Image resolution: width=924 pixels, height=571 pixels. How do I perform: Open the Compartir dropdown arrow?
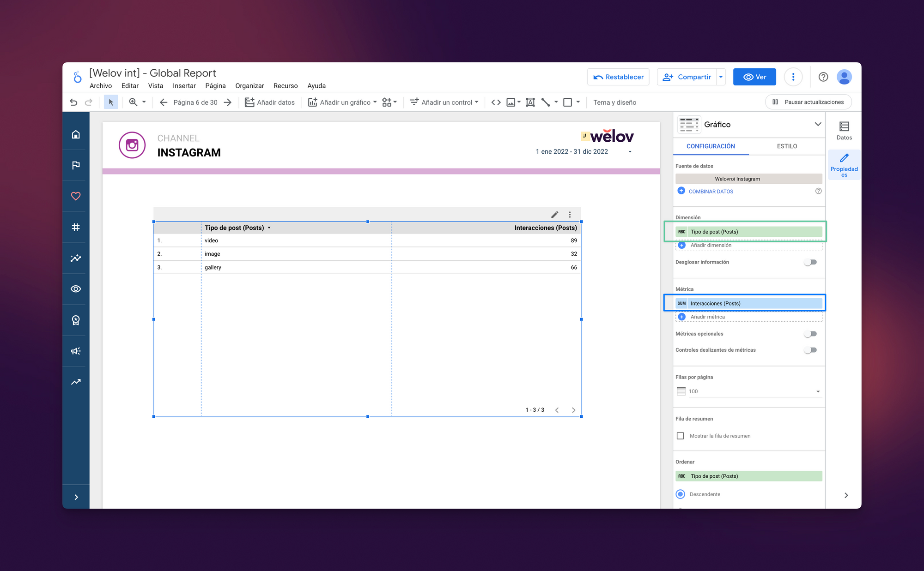tap(721, 77)
